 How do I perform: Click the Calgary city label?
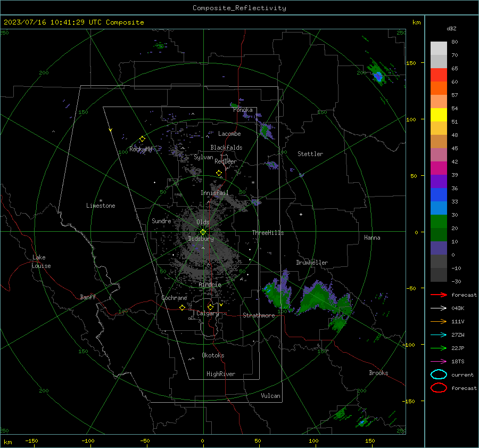pos(208,313)
